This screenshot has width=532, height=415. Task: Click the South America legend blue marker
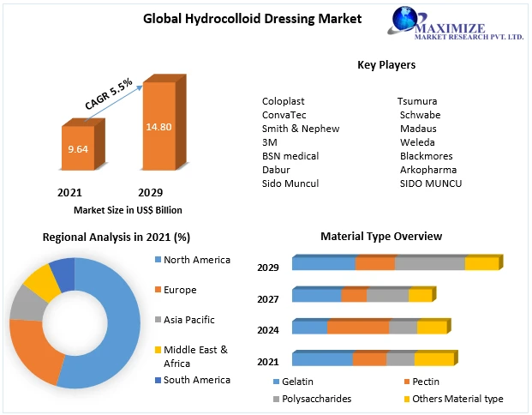coord(157,380)
